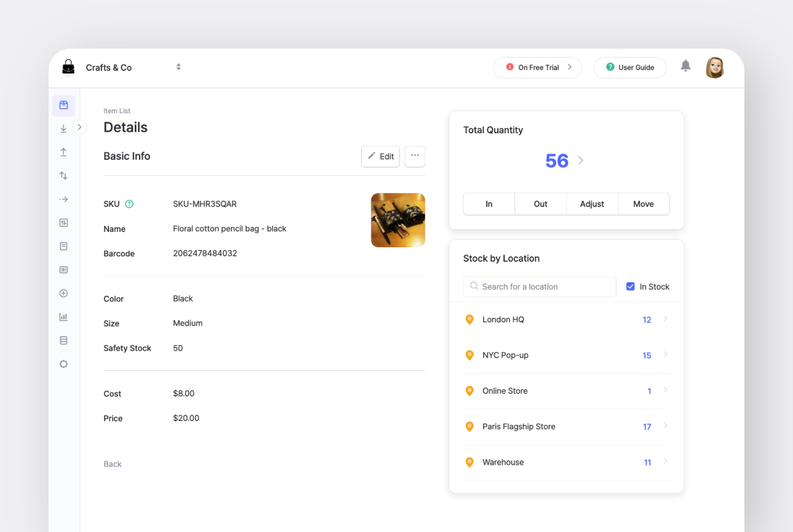This screenshot has height=532, width=793.
Task: Click barcode number 2062478484032
Action: tap(205, 253)
